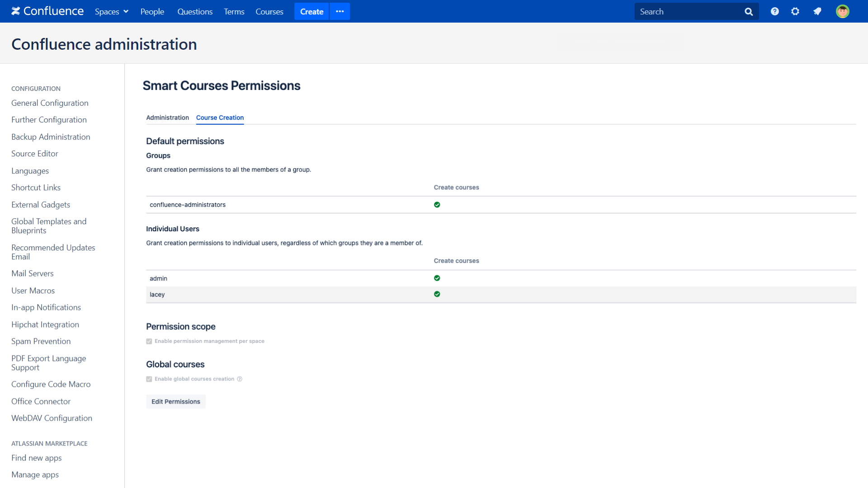This screenshot has height=488, width=868.
Task: Open Further Configuration link
Action: (x=49, y=120)
